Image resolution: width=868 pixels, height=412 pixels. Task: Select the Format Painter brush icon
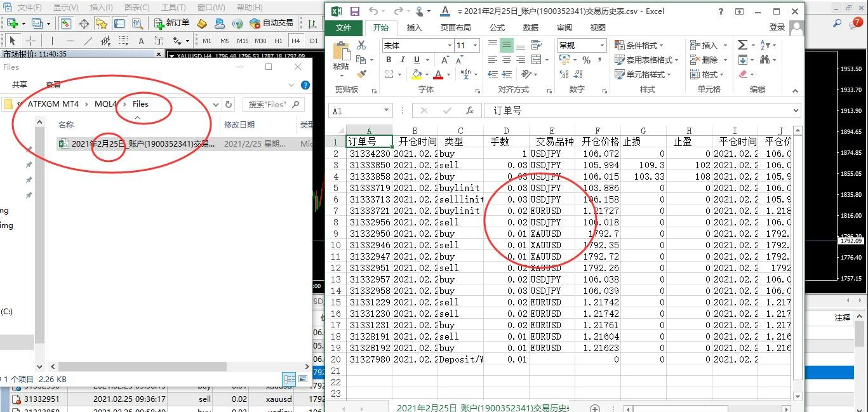coord(361,74)
